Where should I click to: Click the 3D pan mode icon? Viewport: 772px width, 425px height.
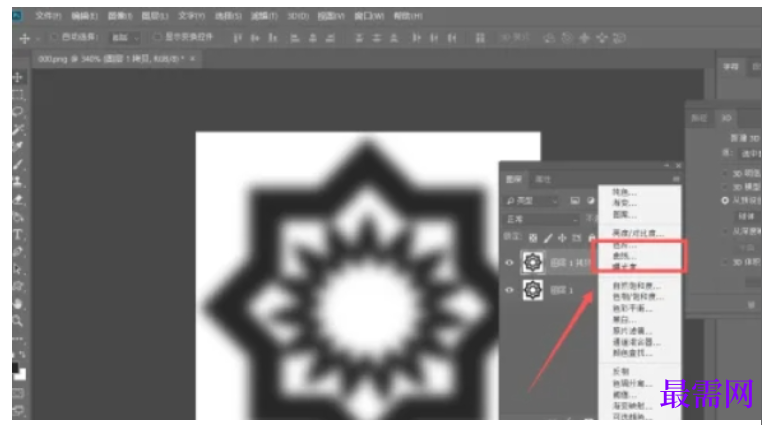(x=584, y=38)
